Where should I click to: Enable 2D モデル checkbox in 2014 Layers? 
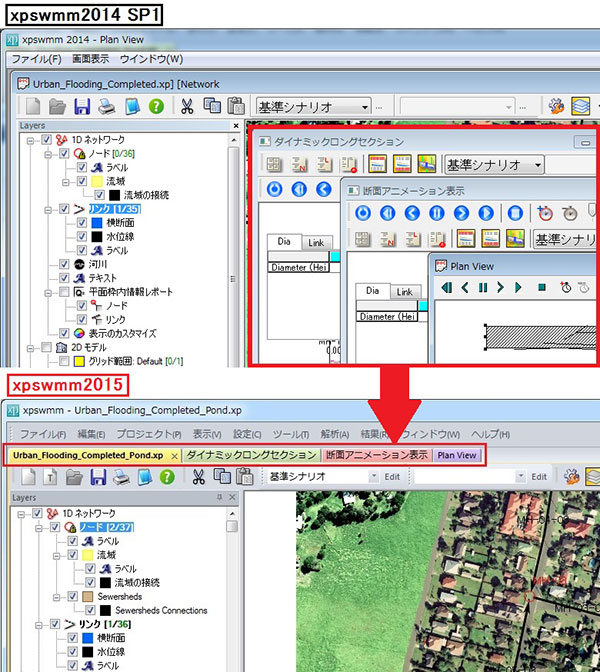(47, 348)
